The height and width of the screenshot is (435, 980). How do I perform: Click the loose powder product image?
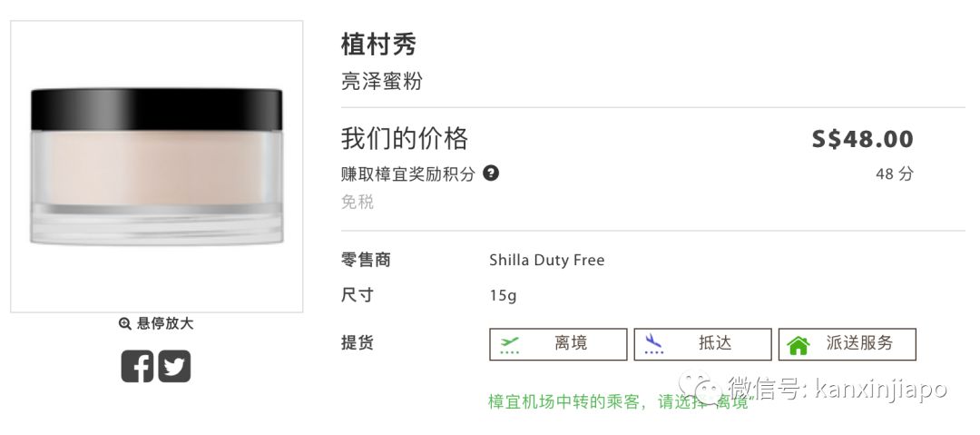156,166
